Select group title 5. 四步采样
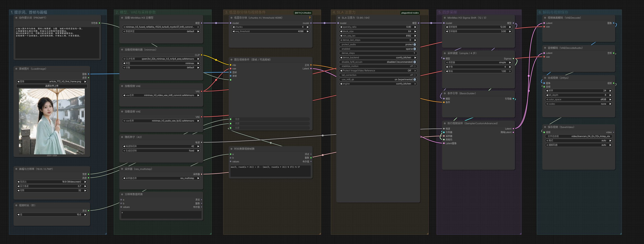The image size is (644, 244). (x=447, y=12)
